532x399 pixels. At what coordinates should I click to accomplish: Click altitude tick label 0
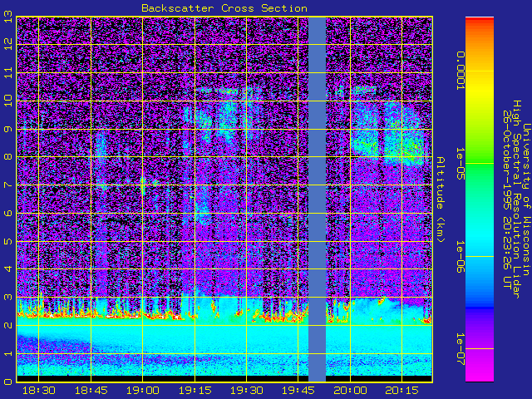click(x=8, y=382)
